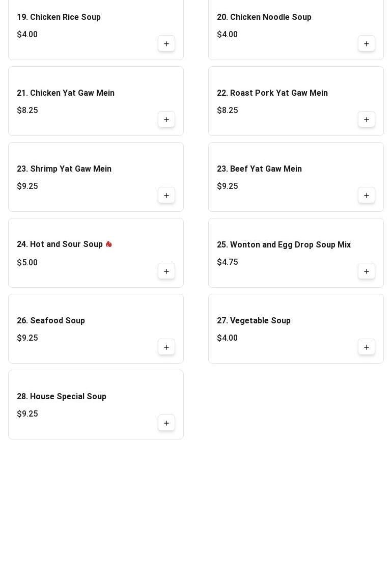Add Chicken Rice Soup to cart
This screenshot has width=392, height=580.
[166, 44]
